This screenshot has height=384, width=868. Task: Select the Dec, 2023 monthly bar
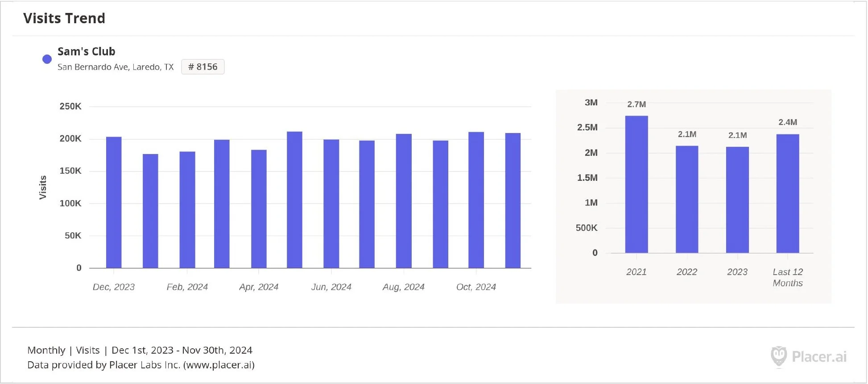point(114,202)
